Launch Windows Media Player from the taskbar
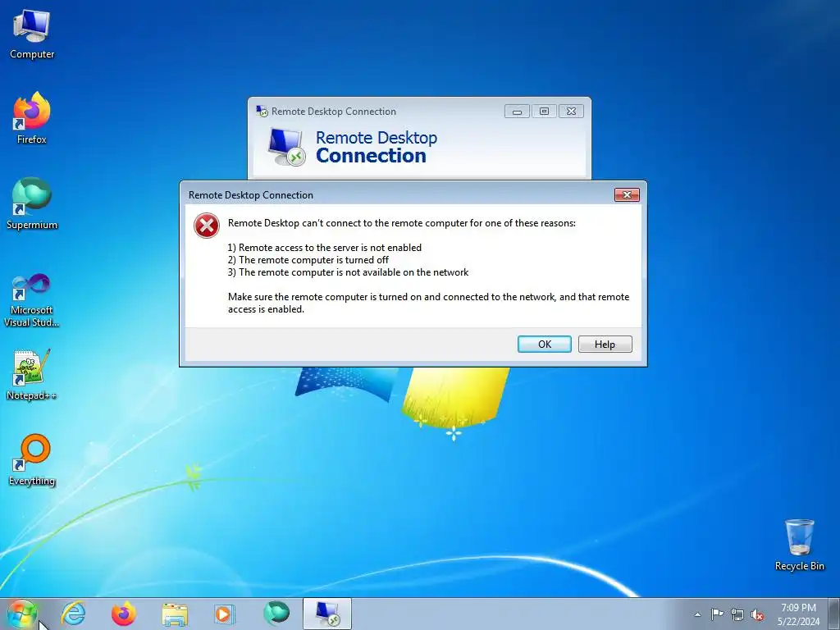 click(224, 614)
